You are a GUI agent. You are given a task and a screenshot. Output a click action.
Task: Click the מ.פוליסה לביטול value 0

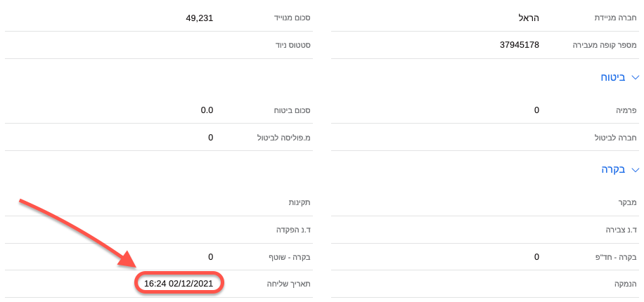pos(211,137)
